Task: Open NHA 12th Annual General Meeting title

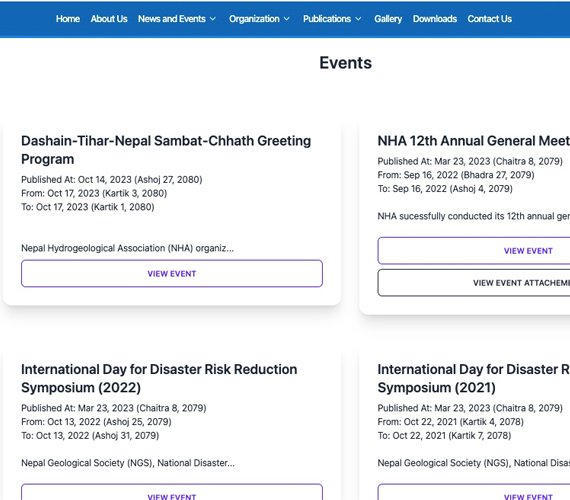Action: click(x=474, y=141)
